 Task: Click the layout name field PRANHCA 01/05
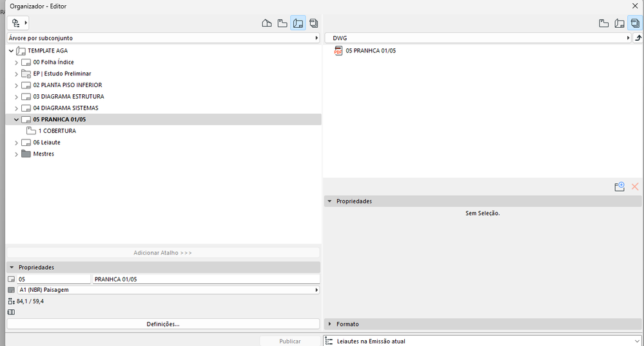coord(206,280)
